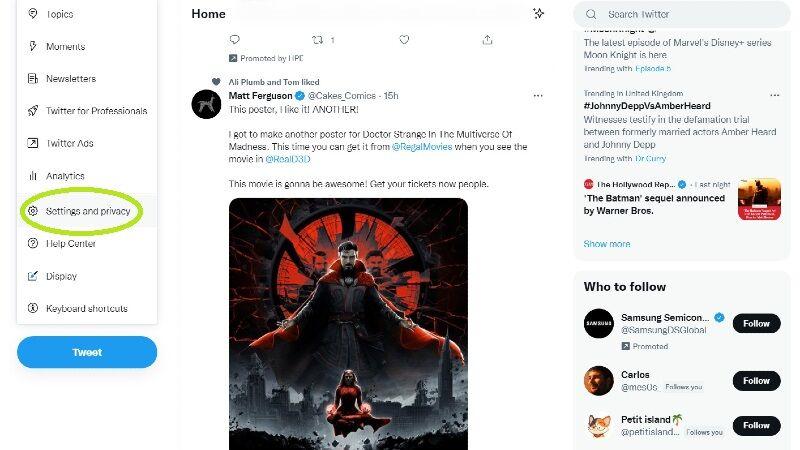
Task: Click the @RegalMovies mention link
Action: 422,146
